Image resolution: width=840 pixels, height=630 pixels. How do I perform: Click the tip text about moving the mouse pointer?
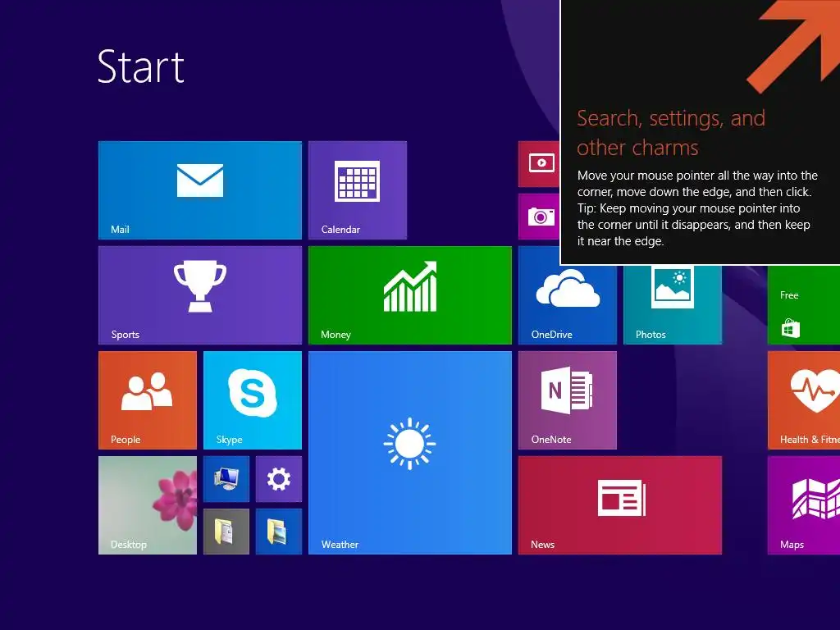697,208
